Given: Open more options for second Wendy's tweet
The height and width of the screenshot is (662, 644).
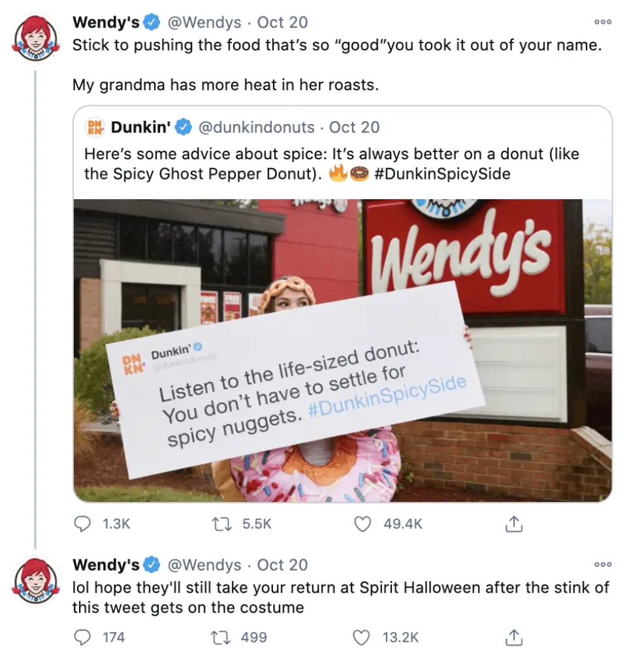Looking at the screenshot, I should [603, 565].
